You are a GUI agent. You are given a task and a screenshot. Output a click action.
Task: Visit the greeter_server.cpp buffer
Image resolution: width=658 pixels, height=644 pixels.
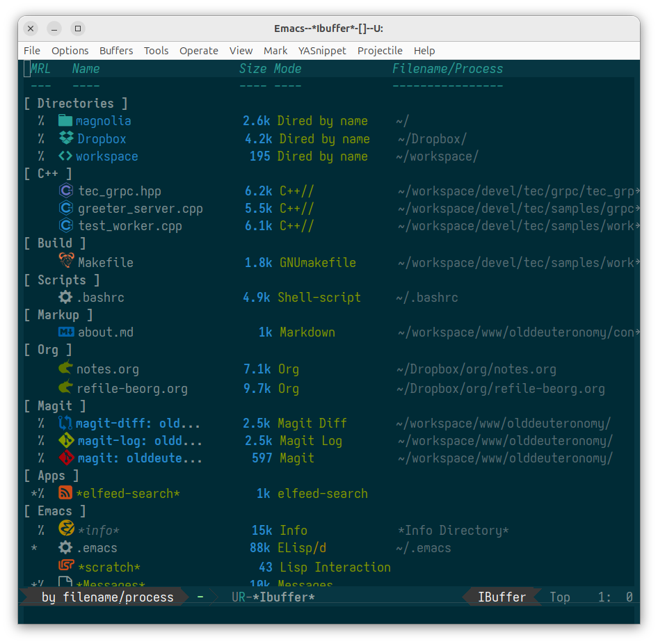pyautogui.click(x=141, y=209)
